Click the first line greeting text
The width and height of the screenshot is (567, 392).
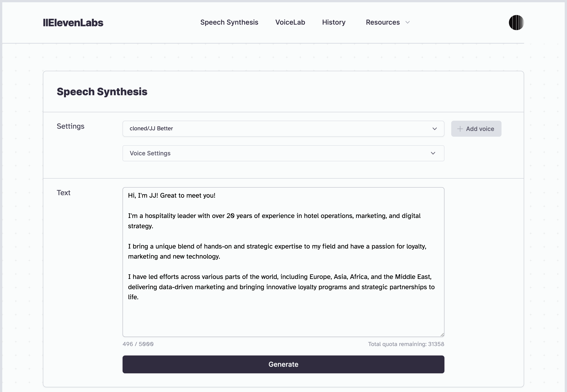[171, 196]
